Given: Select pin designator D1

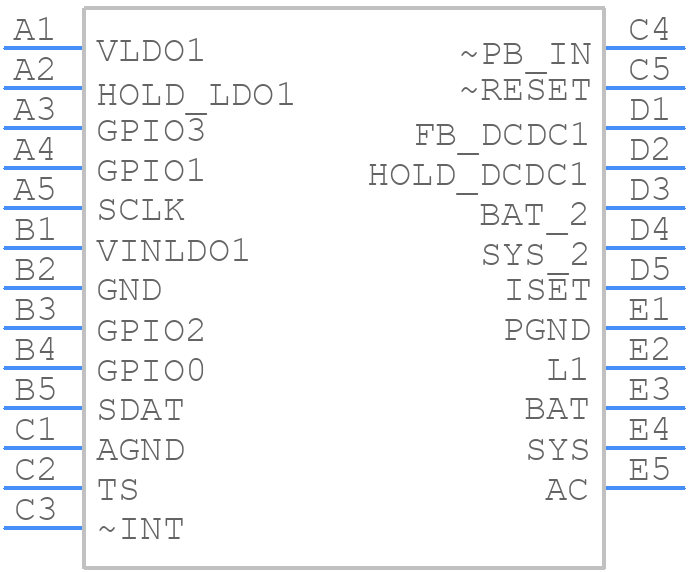Looking at the screenshot, I should click(x=649, y=109).
